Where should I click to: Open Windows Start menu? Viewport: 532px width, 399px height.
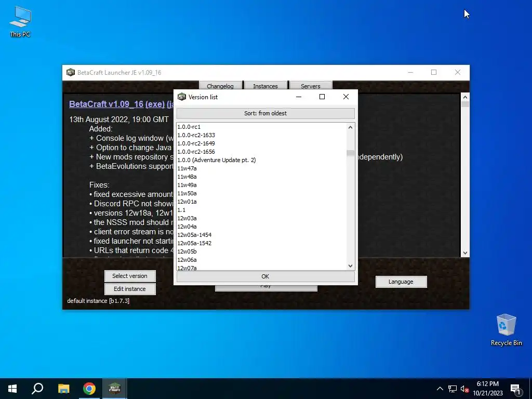point(12,389)
